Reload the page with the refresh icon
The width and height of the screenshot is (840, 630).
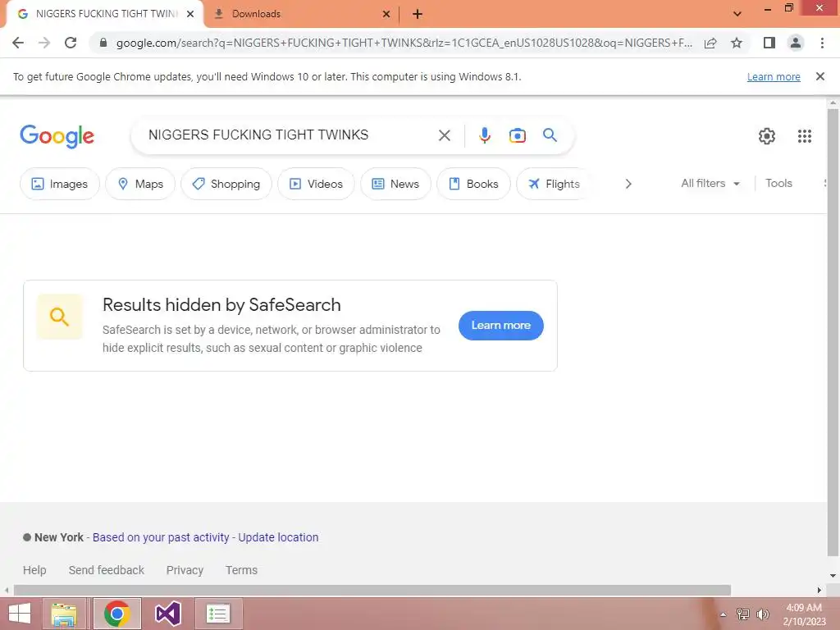(x=71, y=43)
